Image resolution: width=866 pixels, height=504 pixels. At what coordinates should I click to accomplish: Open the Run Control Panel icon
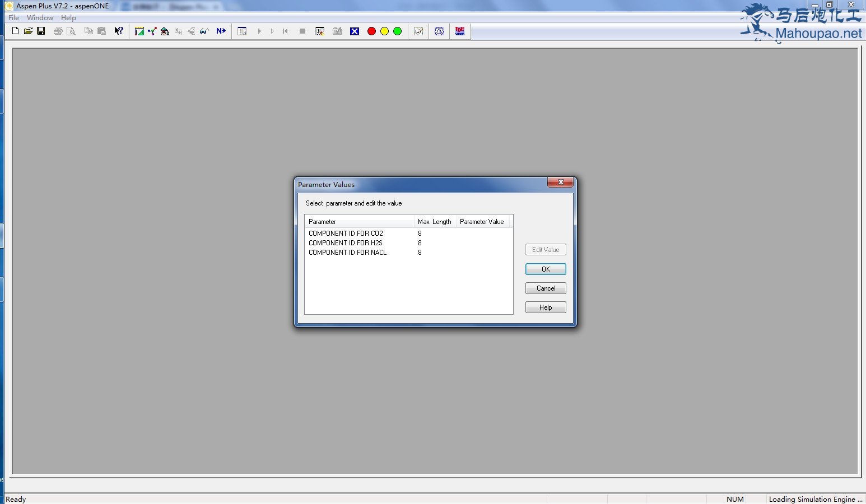coord(242,31)
